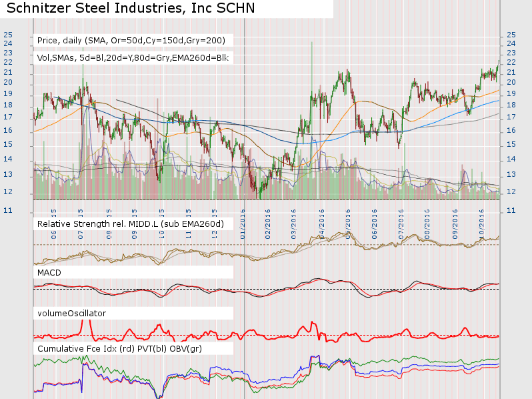Click the volumeOscillator panel label
The width and height of the screenshot is (532, 399).
[x=71, y=313]
